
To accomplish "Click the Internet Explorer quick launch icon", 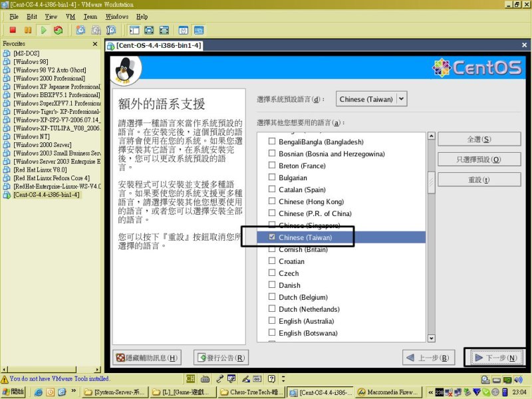I will click(39, 392).
